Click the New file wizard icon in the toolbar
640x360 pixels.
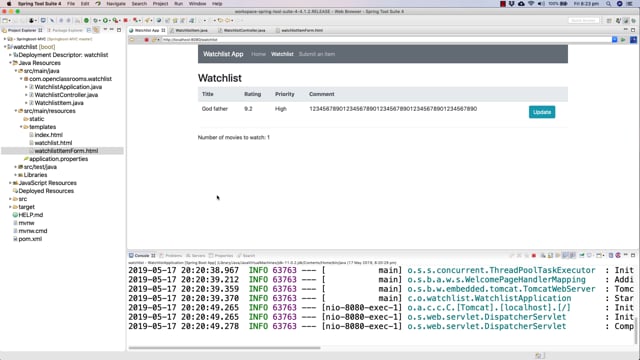[x=5, y=20]
